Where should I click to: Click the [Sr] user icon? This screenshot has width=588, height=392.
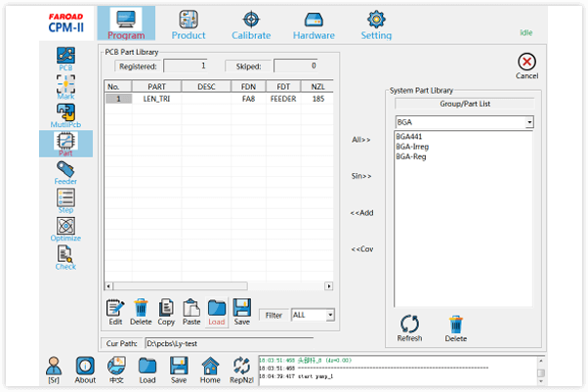pos(54,370)
